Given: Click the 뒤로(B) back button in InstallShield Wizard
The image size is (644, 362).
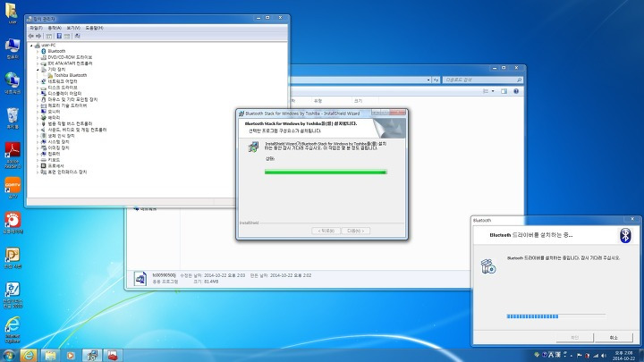Looking at the screenshot, I should point(326,232).
